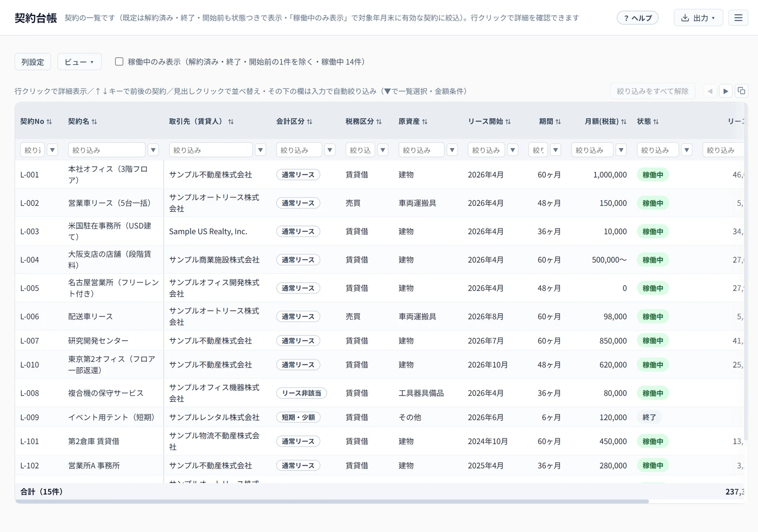Click the 500,000〜 monthly amount cell
758x532 pixels.
(609, 260)
